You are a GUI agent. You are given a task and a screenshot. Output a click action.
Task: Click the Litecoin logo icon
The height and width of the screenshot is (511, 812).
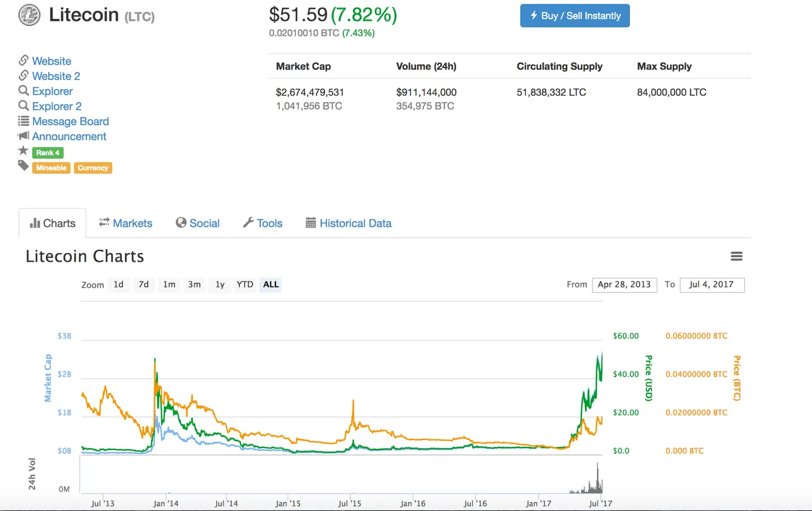[29, 15]
